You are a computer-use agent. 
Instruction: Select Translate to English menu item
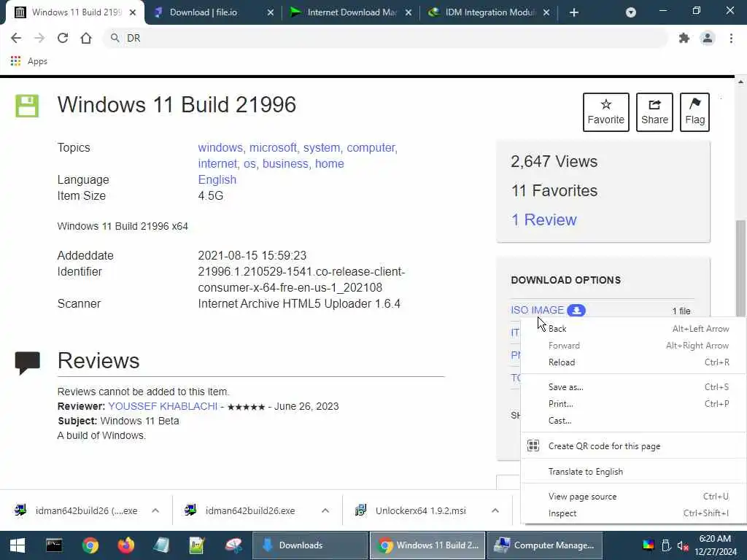[633, 472]
